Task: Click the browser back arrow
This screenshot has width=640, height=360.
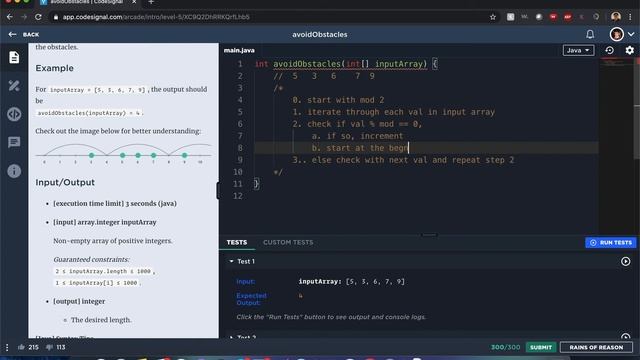Action: point(10,17)
